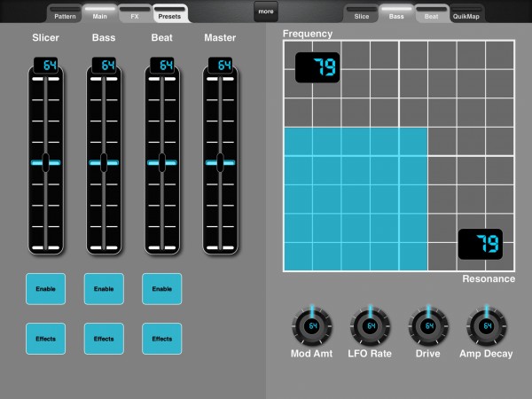Click the Master volume fader handle

(x=220, y=162)
